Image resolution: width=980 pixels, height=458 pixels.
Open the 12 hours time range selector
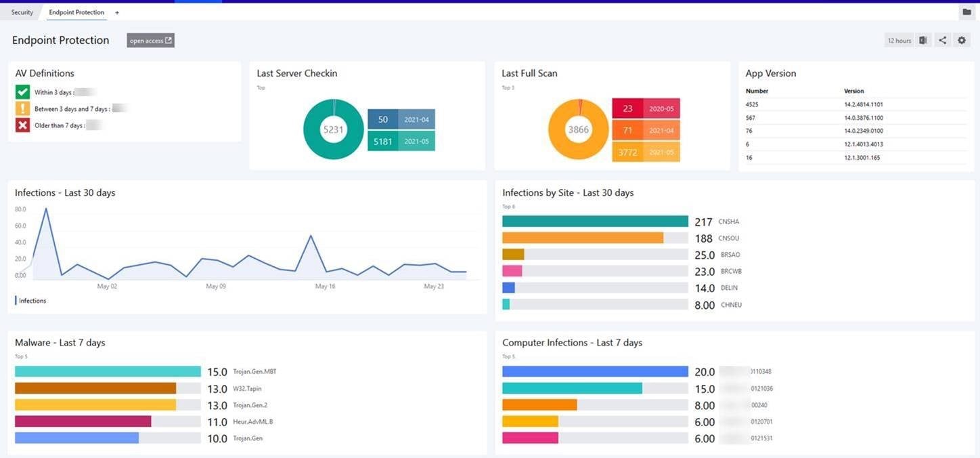(899, 41)
